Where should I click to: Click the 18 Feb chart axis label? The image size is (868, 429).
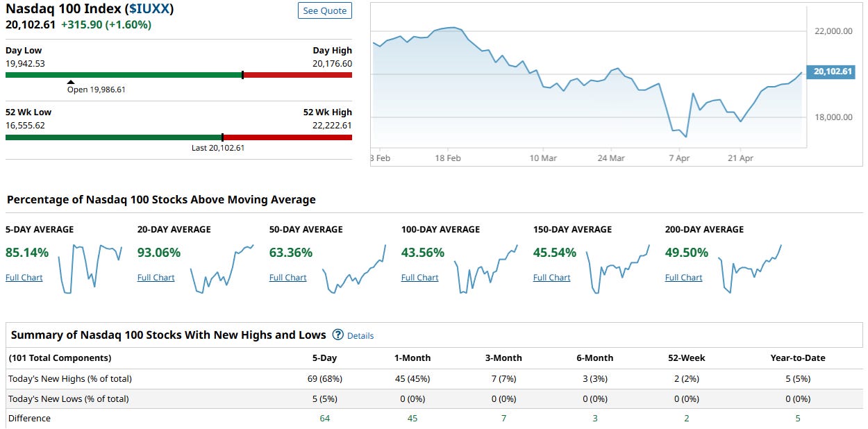(x=448, y=158)
